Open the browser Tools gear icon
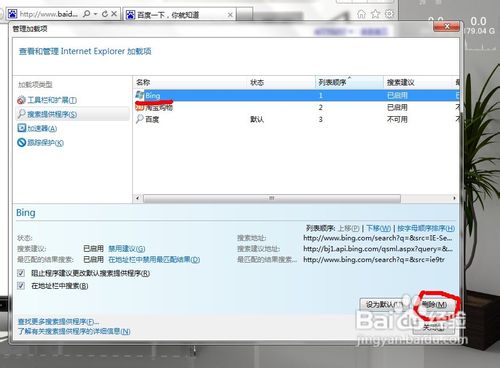Viewport: 500px width, 368px height. tap(389, 14)
